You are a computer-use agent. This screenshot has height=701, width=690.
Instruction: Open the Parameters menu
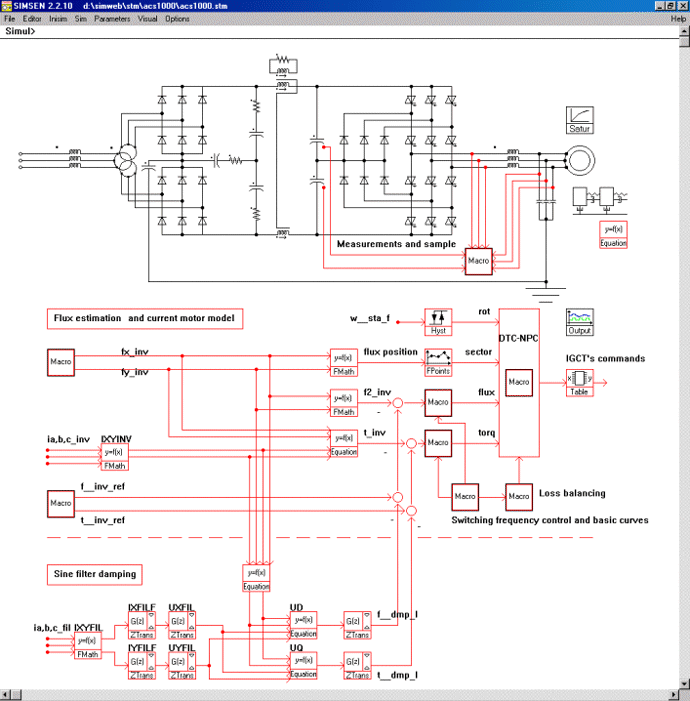click(112, 19)
